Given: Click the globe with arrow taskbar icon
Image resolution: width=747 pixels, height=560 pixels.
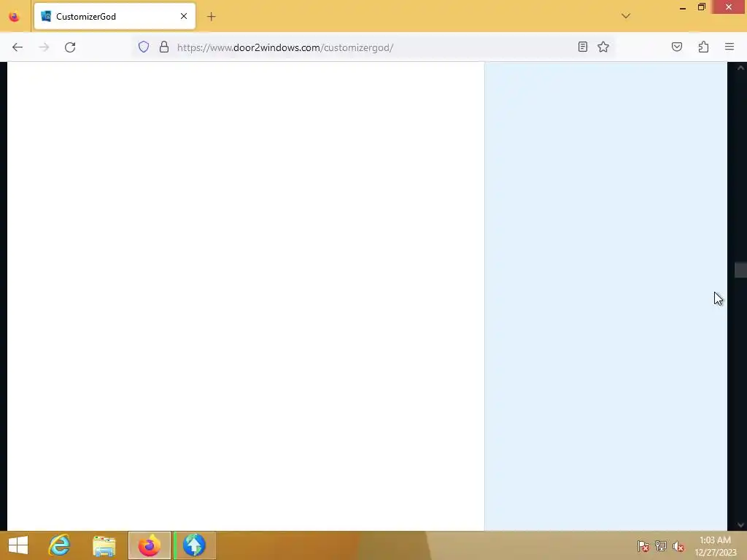Looking at the screenshot, I should pyautogui.click(x=194, y=545).
